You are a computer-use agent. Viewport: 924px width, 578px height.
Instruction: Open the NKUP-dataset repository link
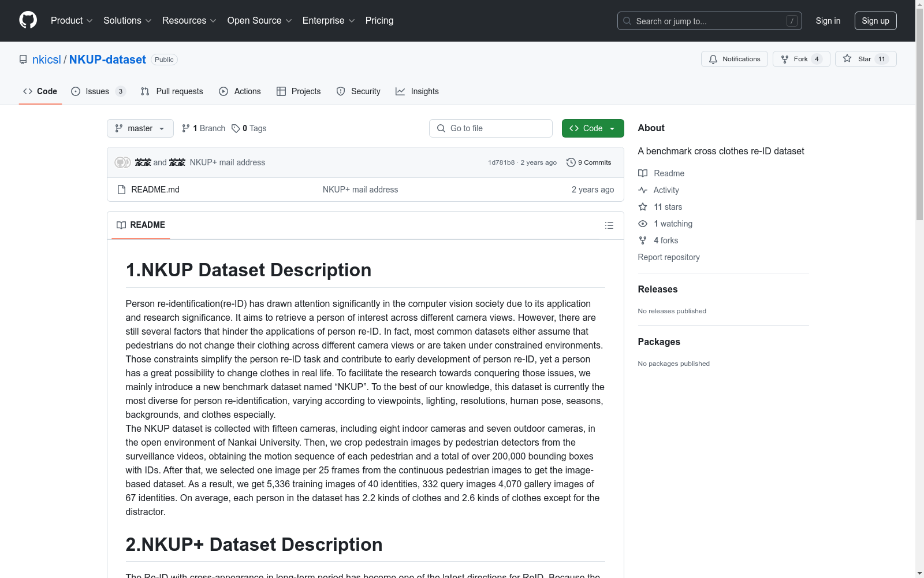[x=107, y=60]
